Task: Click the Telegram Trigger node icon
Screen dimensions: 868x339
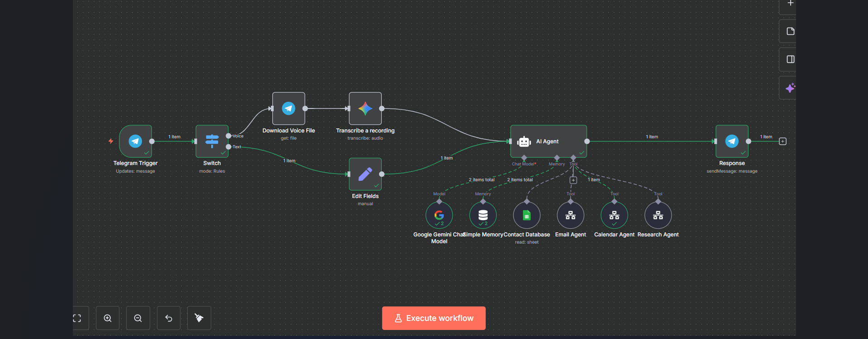Action: (135, 141)
